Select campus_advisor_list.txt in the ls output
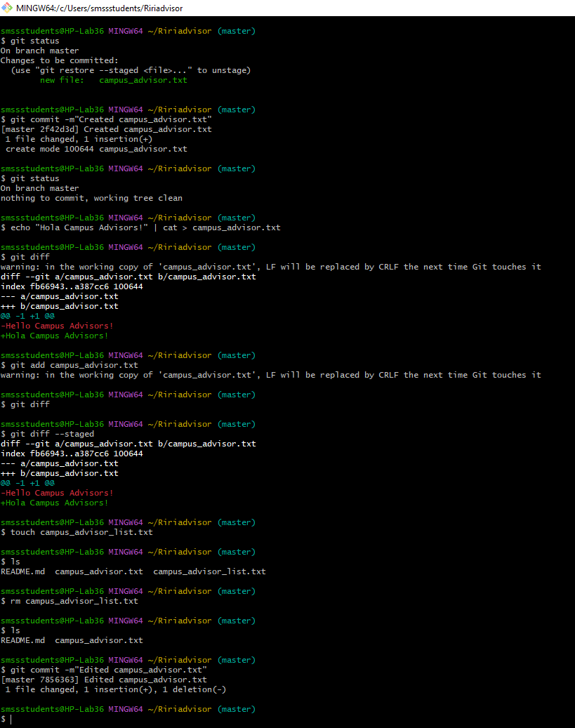This screenshot has width=575, height=728. (x=210, y=571)
